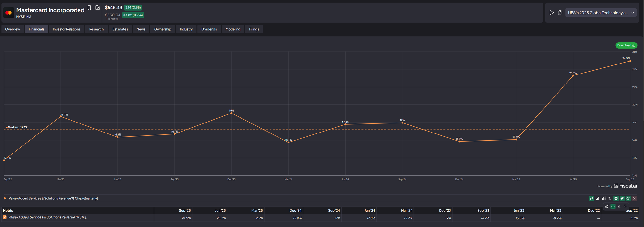This screenshot has width=644, height=227.
Task: Switch series to bar chart type
Action: coord(598,199)
